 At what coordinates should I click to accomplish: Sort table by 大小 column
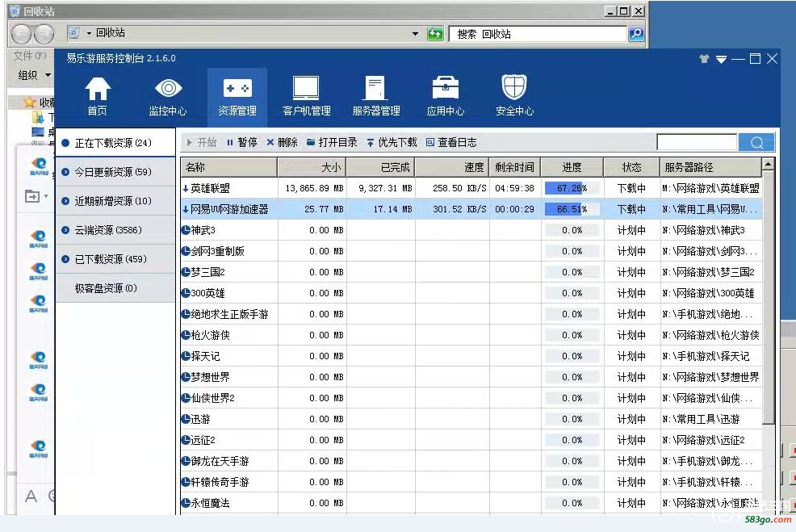[x=312, y=167]
